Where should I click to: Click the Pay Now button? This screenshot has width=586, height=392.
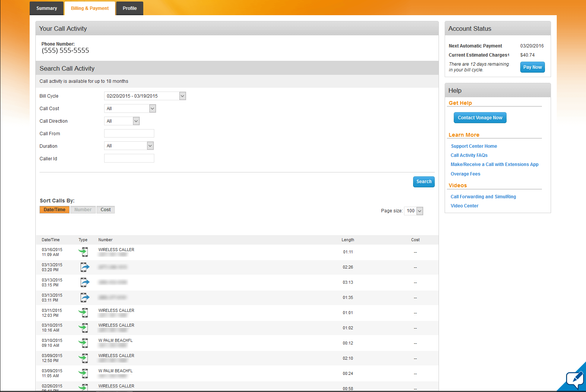532,67
